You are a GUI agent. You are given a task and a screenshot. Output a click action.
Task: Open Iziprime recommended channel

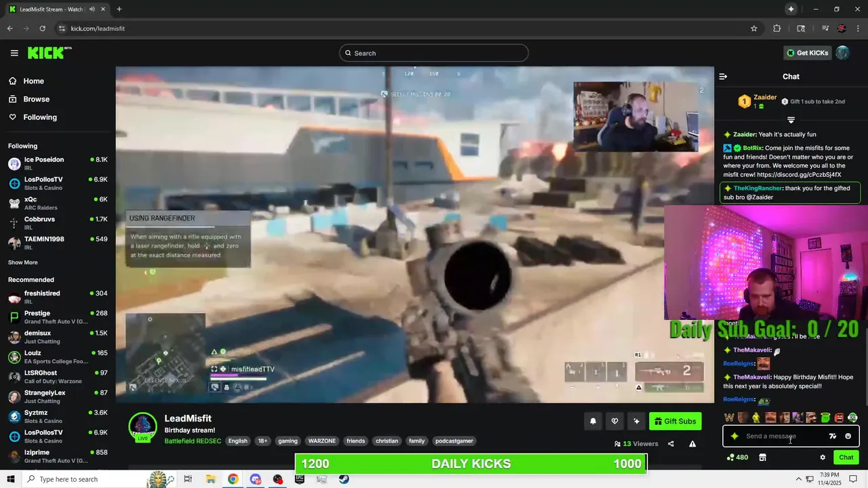pos(58,455)
